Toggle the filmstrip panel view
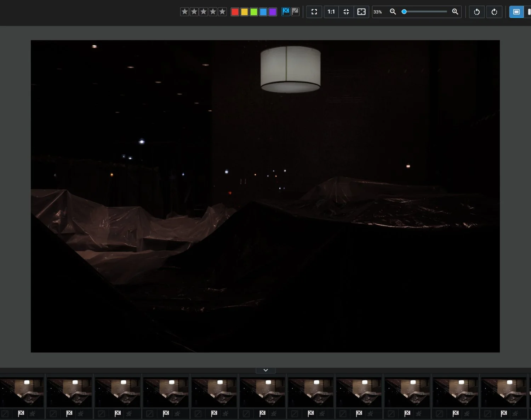531x420 pixels. point(516,12)
